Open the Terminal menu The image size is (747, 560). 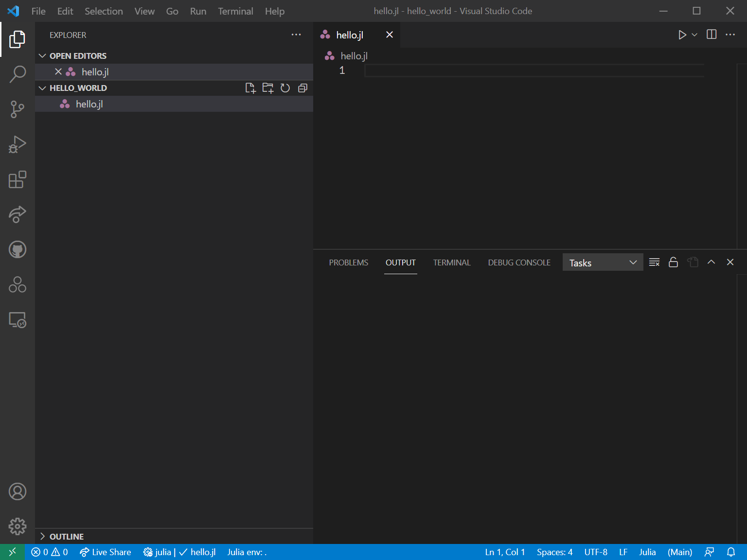point(235,11)
